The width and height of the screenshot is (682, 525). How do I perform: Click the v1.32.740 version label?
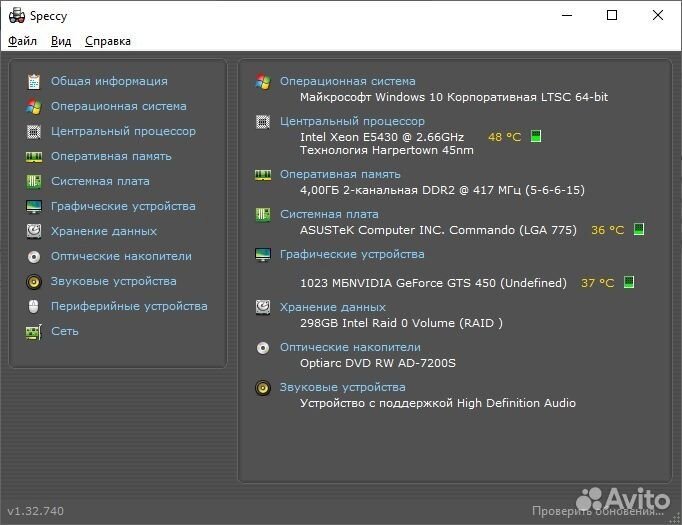tap(36, 511)
